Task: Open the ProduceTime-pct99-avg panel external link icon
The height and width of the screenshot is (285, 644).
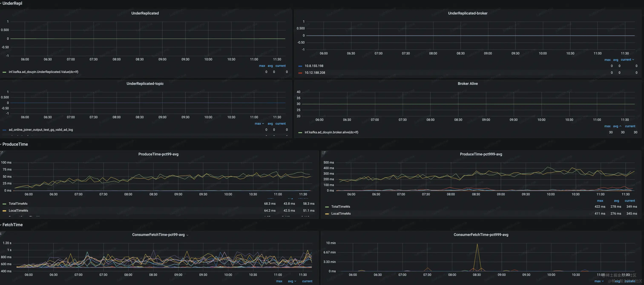Action: click(x=1, y=153)
